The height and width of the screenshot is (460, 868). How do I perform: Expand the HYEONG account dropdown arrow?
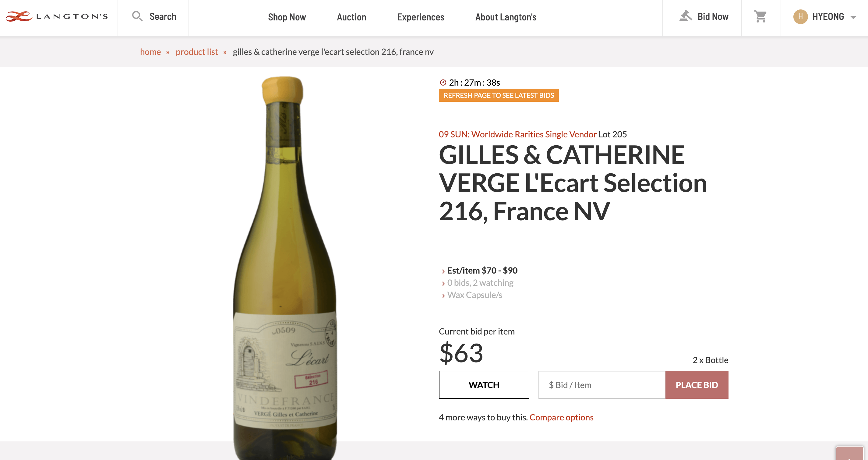[x=853, y=18]
